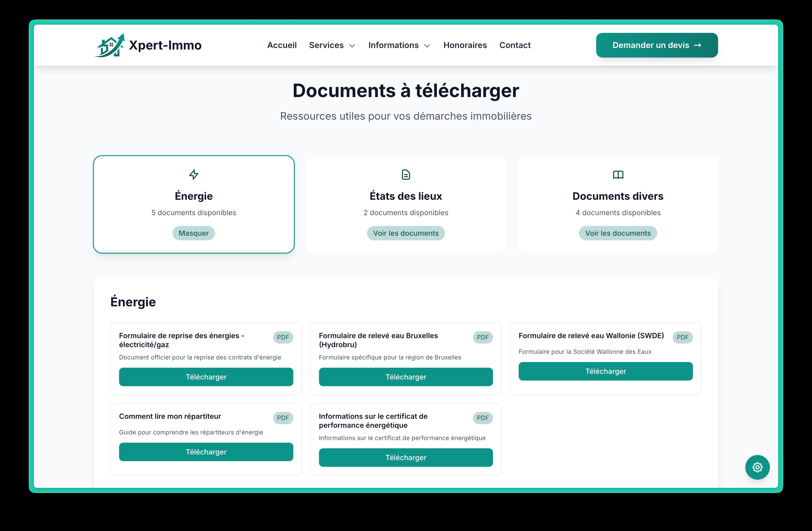The height and width of the screenshot is (531, 812).
Task: Open the Services menu label
Action: [326, 45]
